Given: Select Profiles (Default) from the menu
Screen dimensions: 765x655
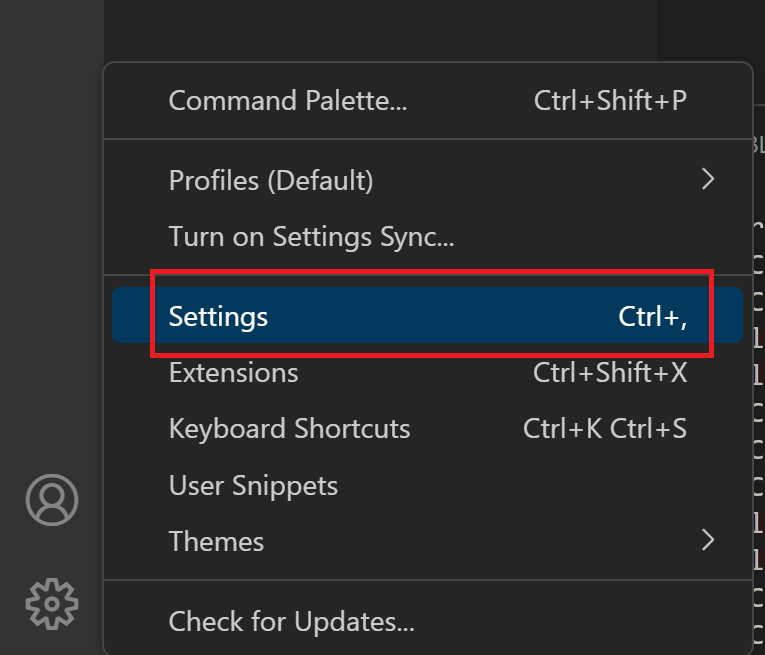Looking at the screenshot, I should point(271,181).
